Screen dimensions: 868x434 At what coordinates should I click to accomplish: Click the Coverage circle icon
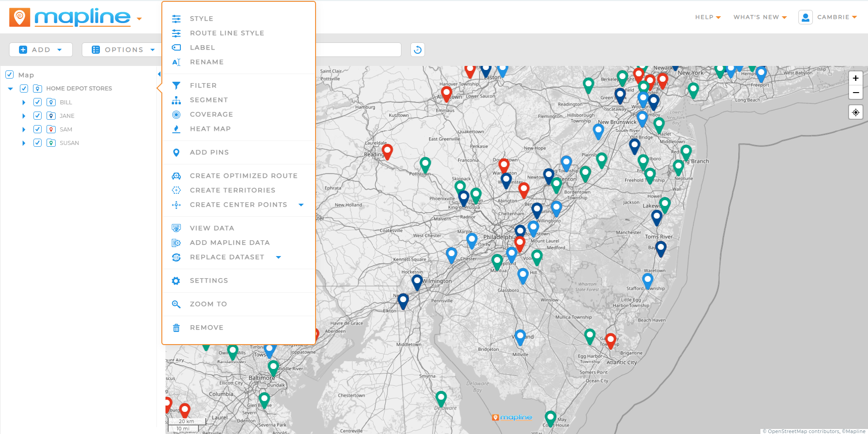point(176,114)
